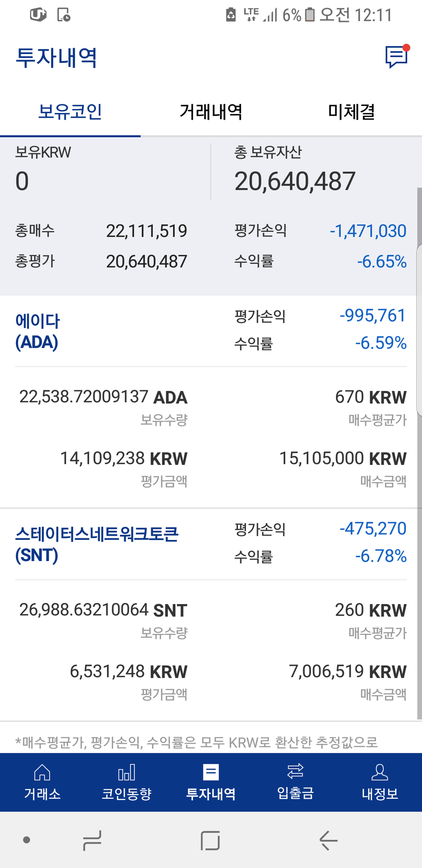Switch to the 거래내역 tab
The width and height of the screenshot is (422, 868).
[x=211, y=112]
